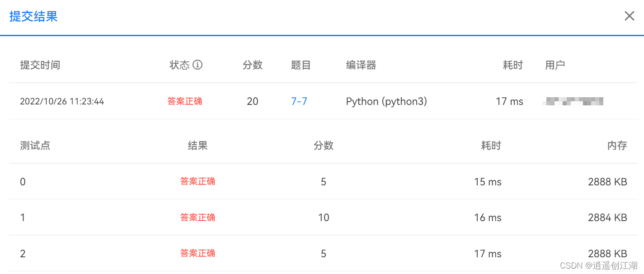Click the 结果 column header

coord(197,146)
